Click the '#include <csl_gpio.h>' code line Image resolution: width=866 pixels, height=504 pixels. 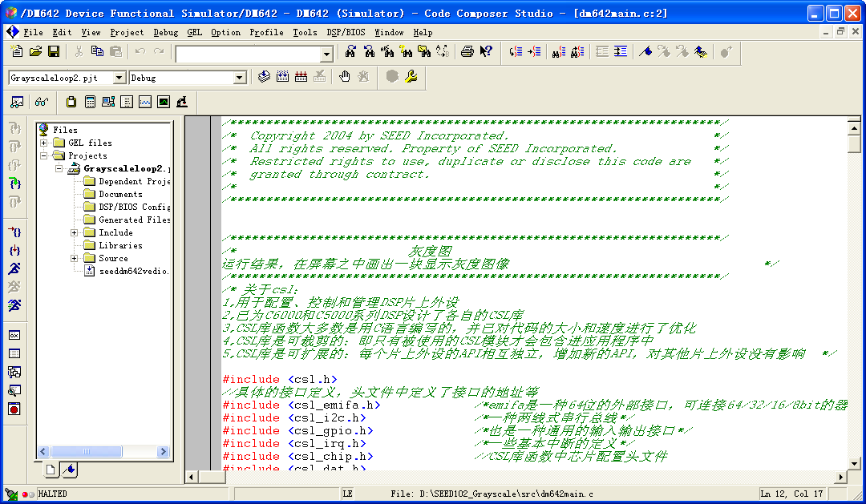click(297, 430)
